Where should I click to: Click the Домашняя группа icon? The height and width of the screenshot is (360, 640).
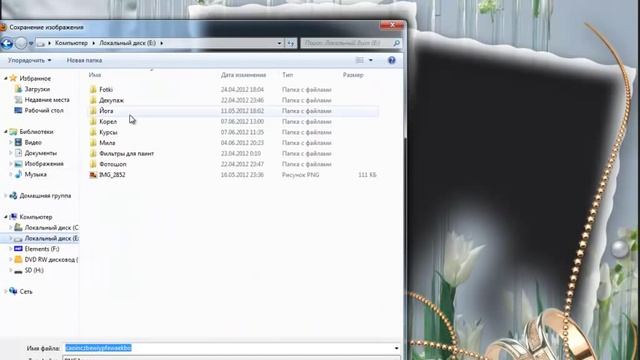point(13,196)
